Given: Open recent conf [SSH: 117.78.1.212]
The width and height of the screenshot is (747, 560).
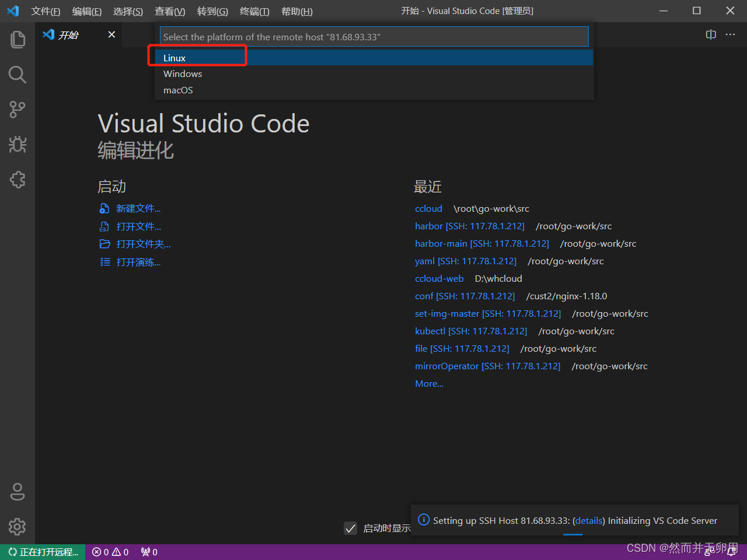Looking at the screenshot, I should pos(465,296).
